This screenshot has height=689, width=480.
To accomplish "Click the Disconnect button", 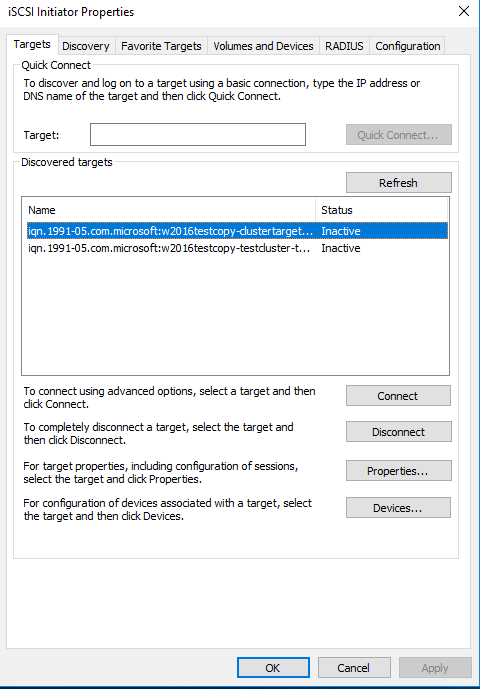I will click(399, 432).
